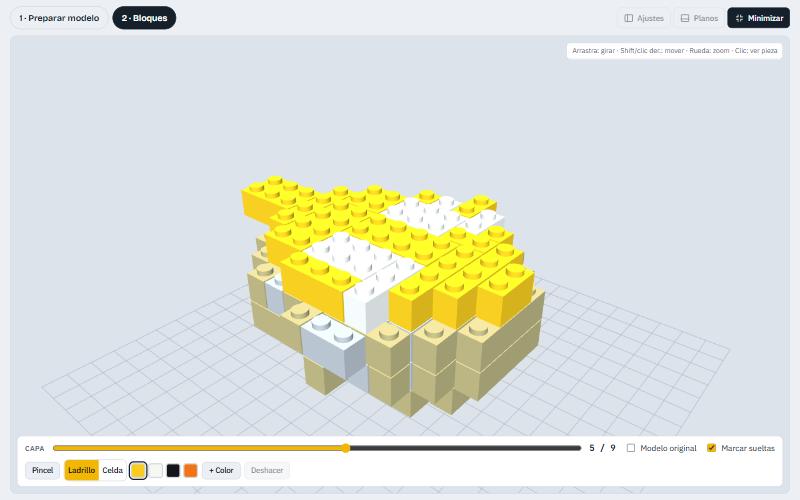Click the dark end of CAPA slider track
Viewport: 800px width, 500px height.
click(579, 448)
